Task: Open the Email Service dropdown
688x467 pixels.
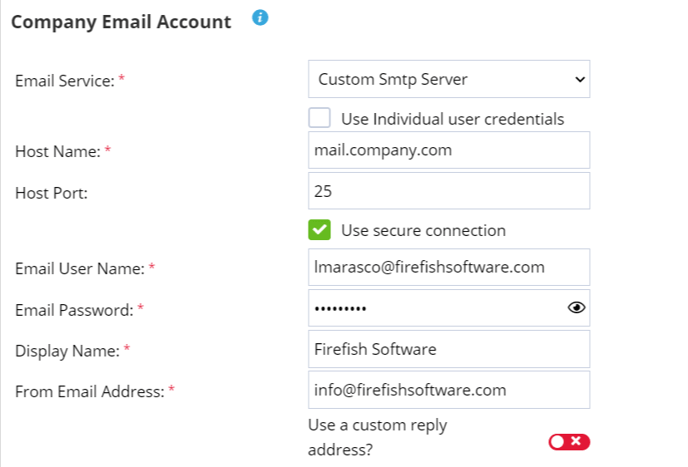Action: 449,79
